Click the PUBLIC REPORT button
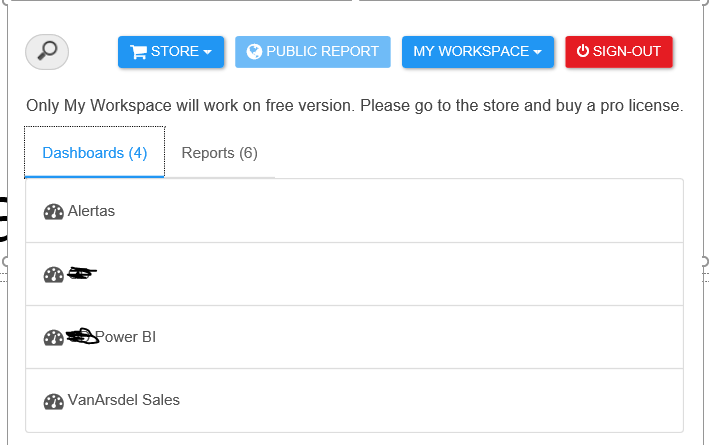 (313, 52)
